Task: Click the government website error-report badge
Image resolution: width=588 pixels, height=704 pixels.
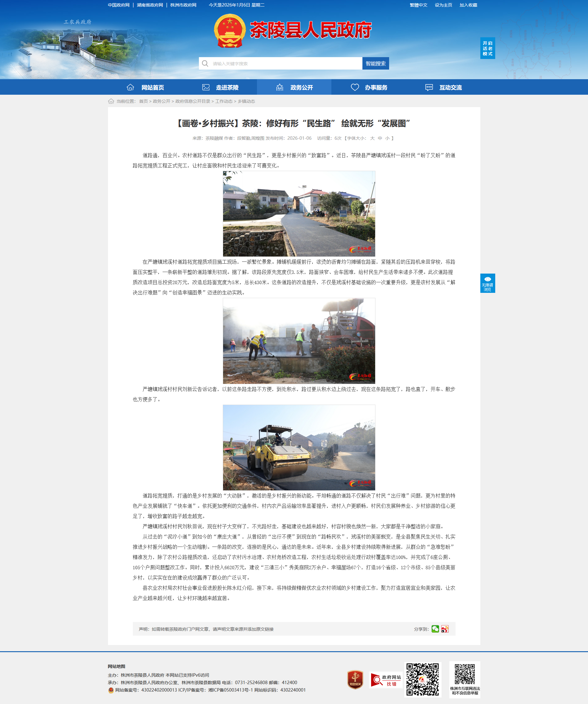Action: (386, 680)
